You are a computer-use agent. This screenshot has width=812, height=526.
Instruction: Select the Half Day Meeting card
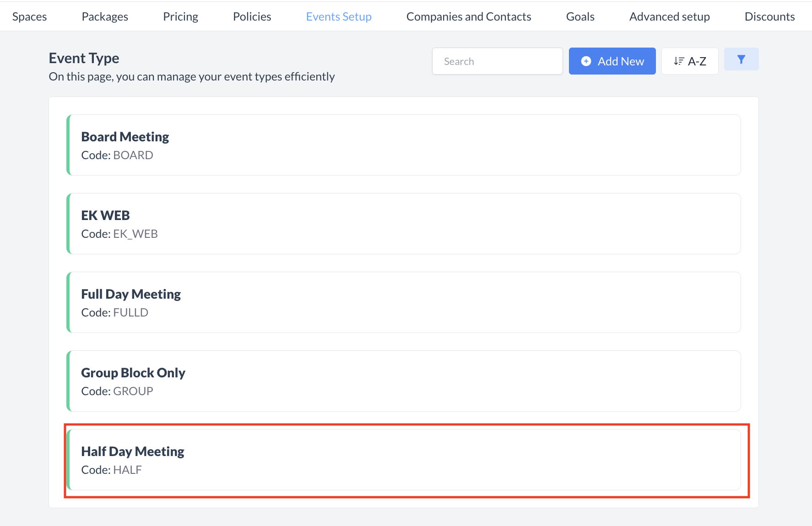[403, 460]
